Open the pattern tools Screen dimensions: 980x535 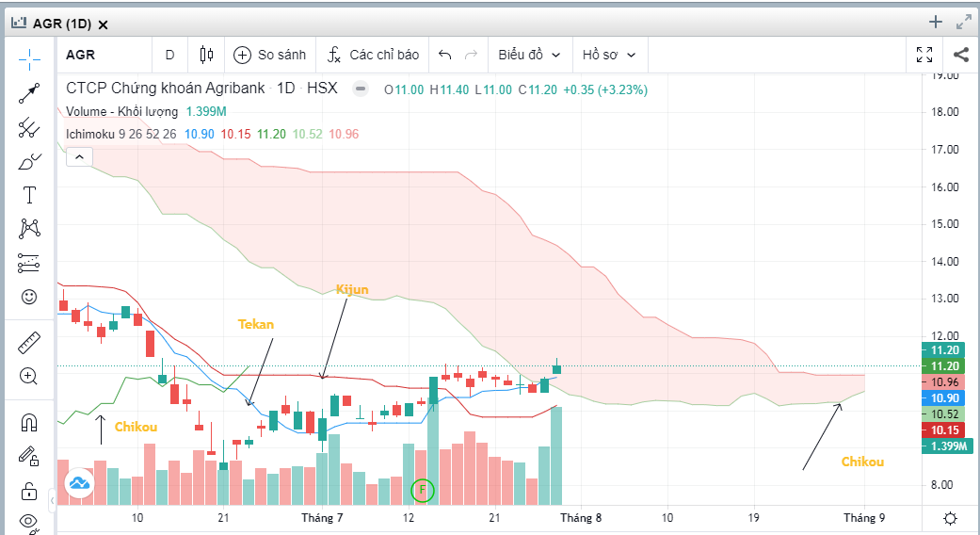(x=29, y=229)
